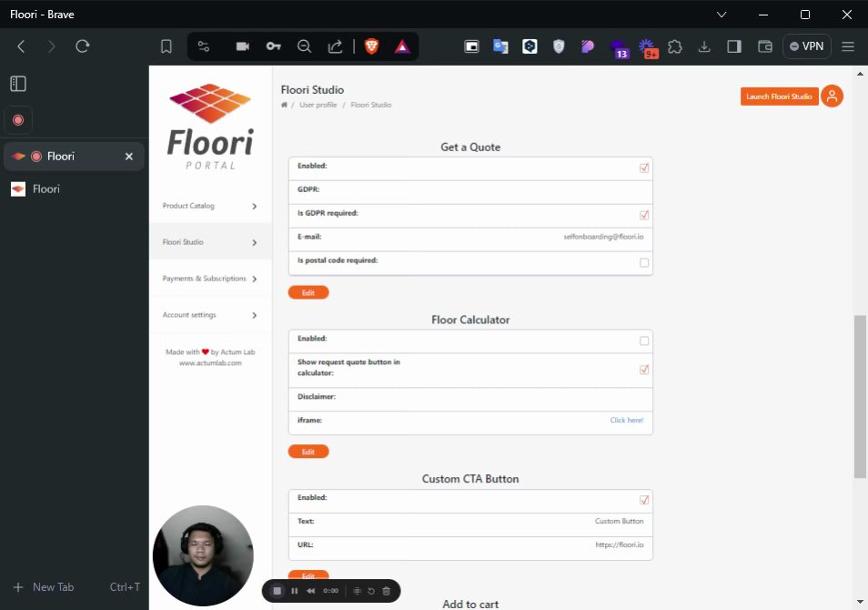This screenshot has height=610, width=868.
Task: Click the Floori Portal logo
Action: point(210,127)
